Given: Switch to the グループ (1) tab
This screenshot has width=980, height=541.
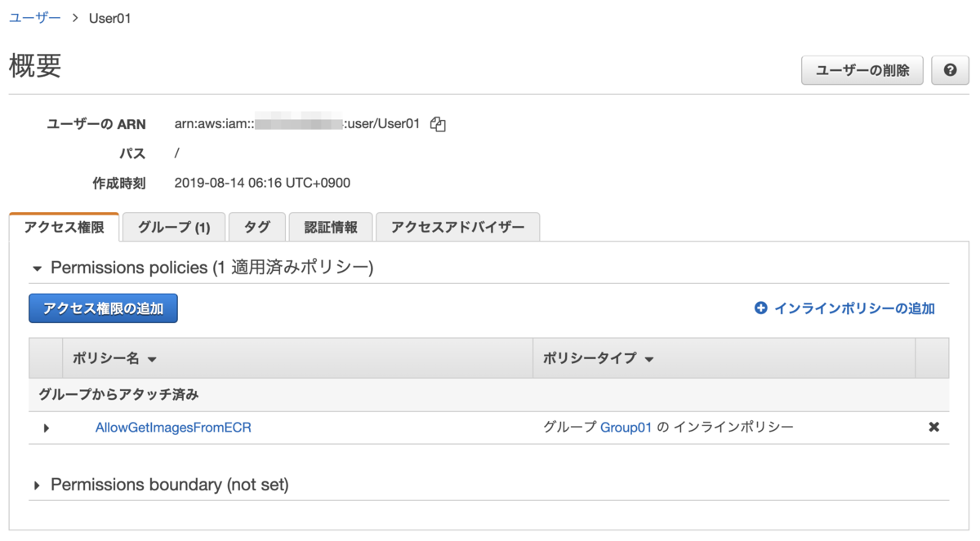Looking at the screenshot, I should tap(173, 227).
